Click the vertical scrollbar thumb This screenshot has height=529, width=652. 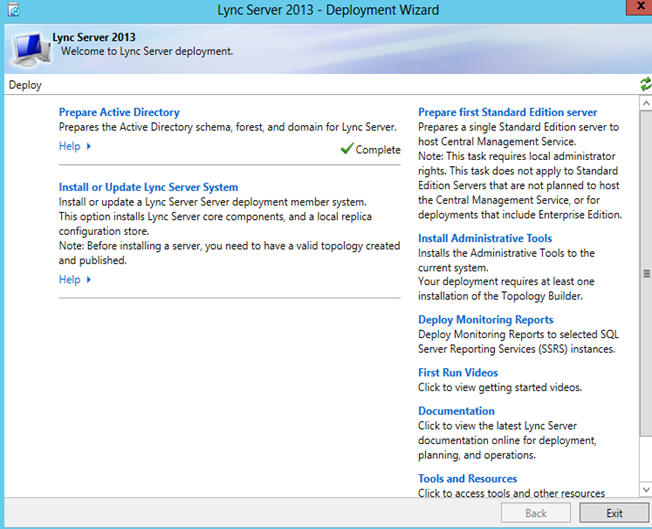pyautogui.click(x=646, y=273)
